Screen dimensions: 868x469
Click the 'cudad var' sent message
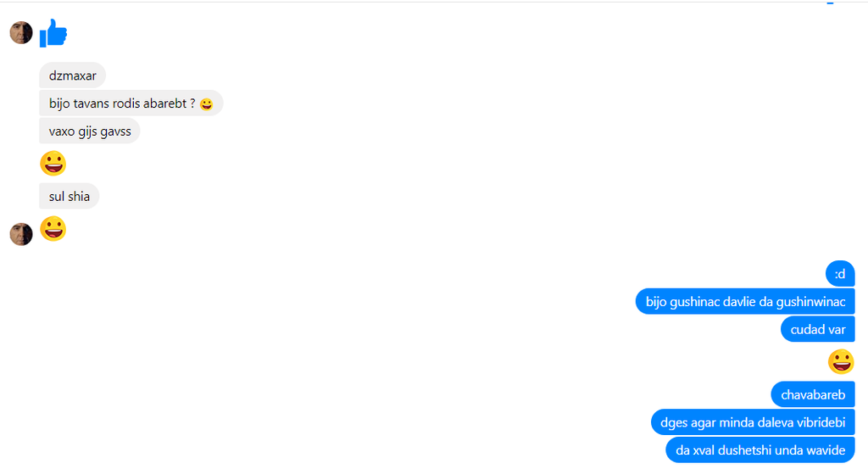point(818,329)
